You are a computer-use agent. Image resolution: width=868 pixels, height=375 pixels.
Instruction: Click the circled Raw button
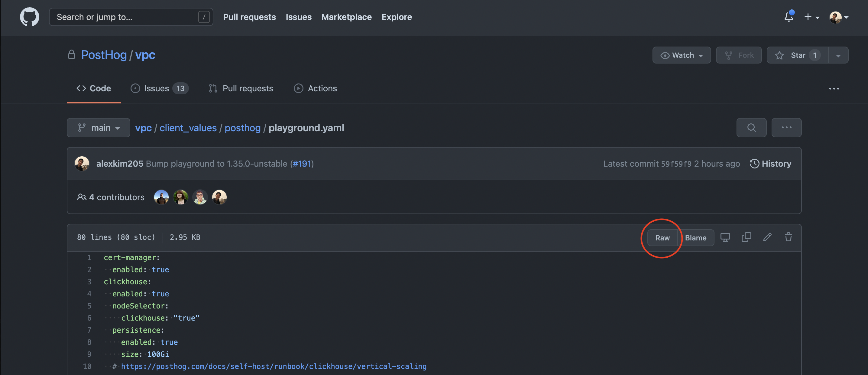pyautogui.click(x=662, y=237)
